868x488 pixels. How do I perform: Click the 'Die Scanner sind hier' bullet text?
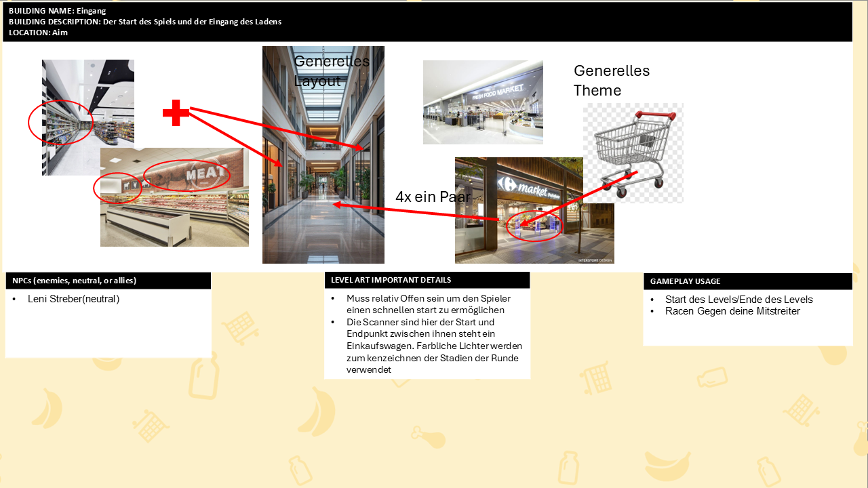click(434, 346)
